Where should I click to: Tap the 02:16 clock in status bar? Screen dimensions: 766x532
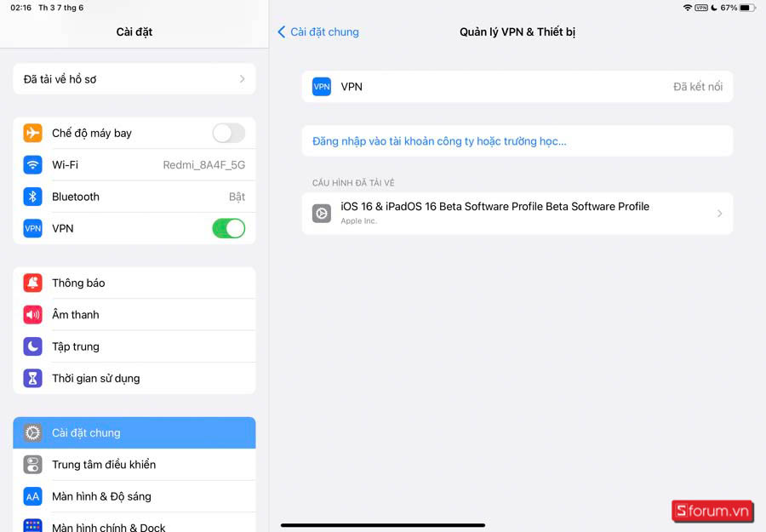(21, 8)
